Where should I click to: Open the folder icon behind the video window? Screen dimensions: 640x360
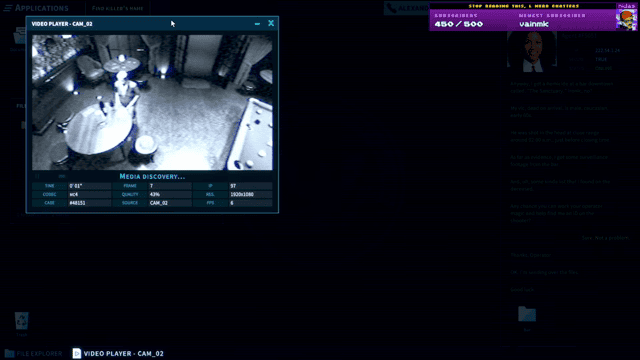[x=19, y=36]
